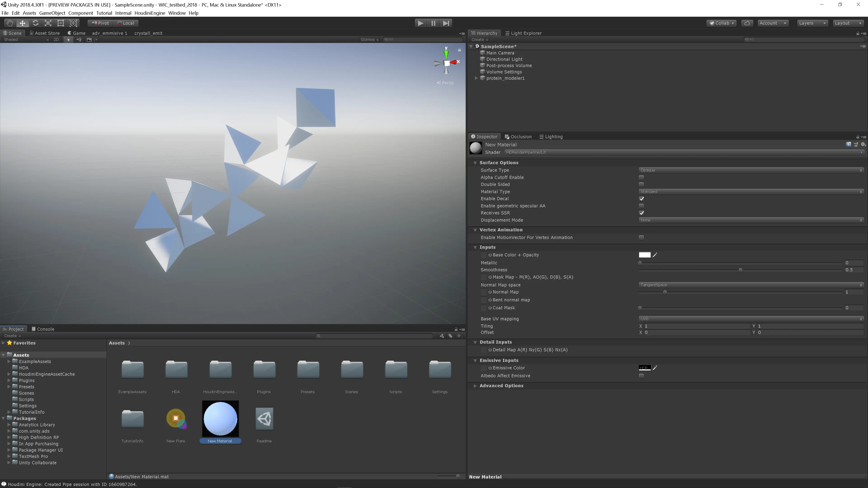Enable geometric specular AA checkbox
868x488 pixels.
(641, 206)
